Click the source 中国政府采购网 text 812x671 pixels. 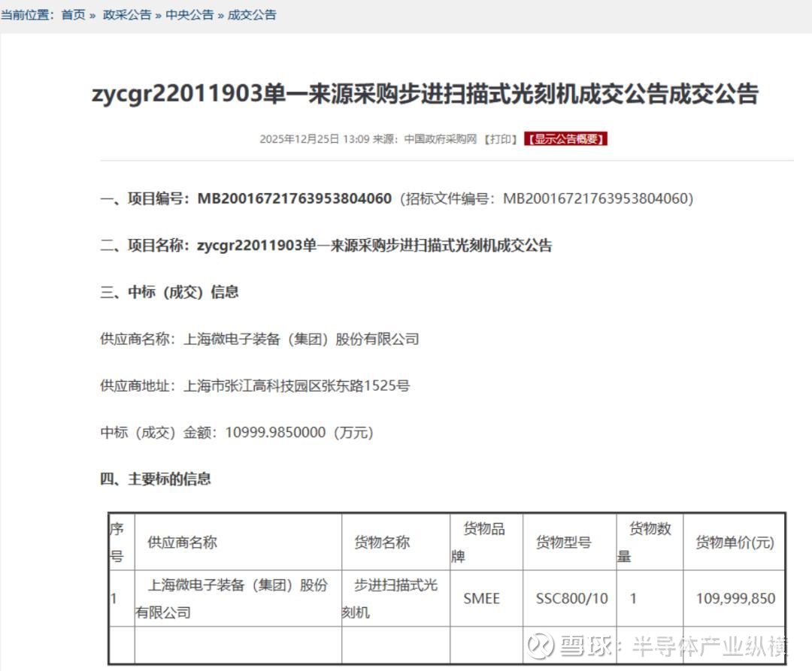(440, 139)
